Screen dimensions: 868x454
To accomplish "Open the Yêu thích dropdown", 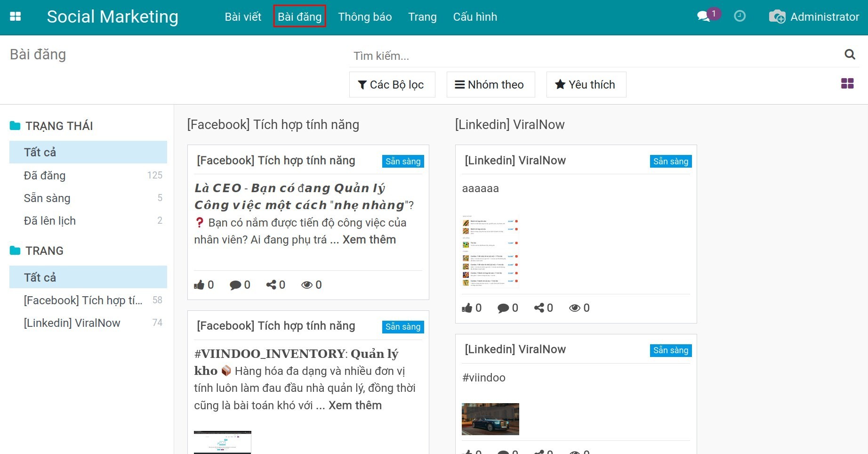I will [586, 85].
